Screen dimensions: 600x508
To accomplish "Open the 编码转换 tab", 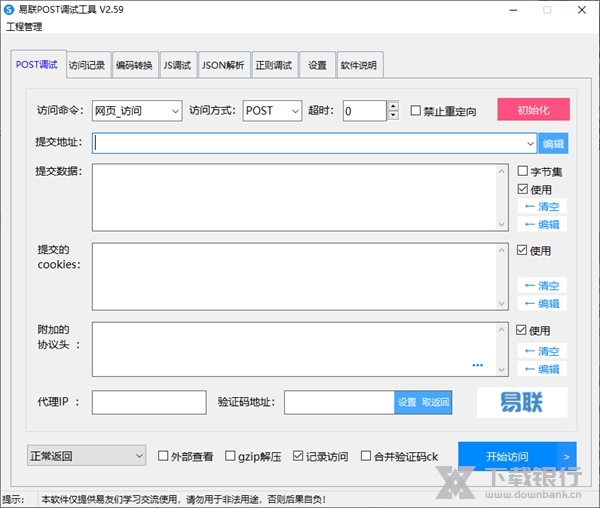I will 134,65.
